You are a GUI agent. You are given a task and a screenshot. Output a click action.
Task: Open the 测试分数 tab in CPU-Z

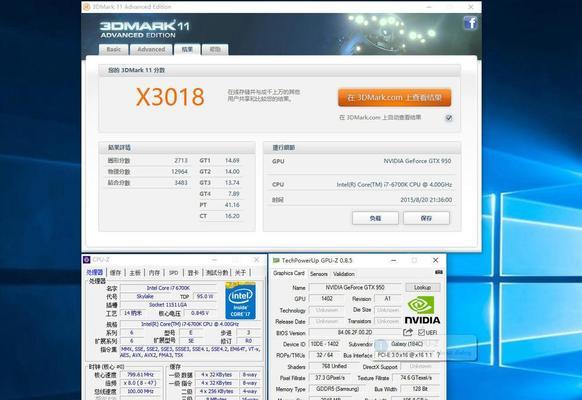217,272
